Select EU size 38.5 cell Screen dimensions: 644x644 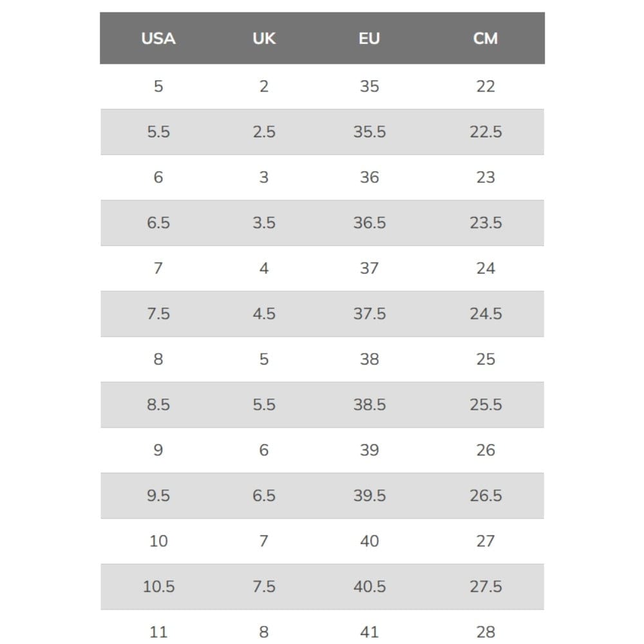pos(369,404)
